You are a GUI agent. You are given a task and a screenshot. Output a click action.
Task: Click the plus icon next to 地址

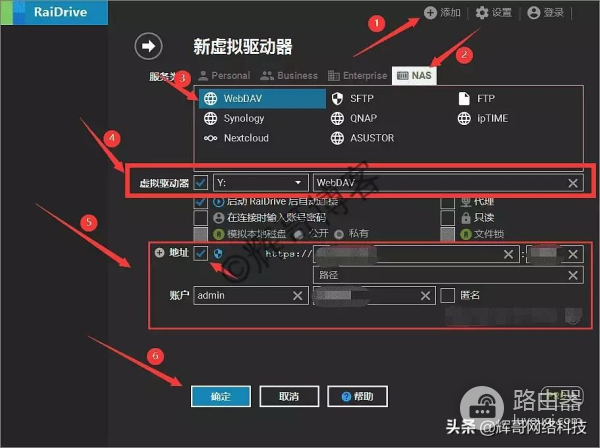click(x=159, y=253)
